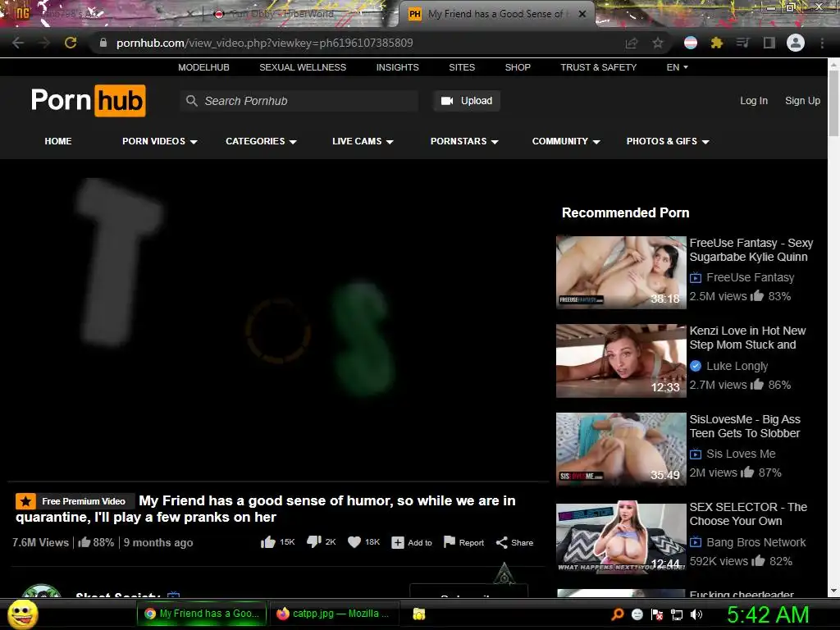This screenshot has width=840, height=630.
Task: Click the orange search magnifier tray icon
Action: click(618, 614)
